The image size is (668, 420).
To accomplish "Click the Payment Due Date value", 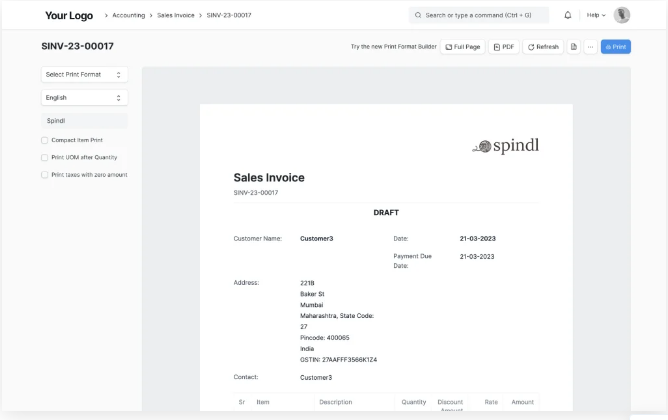I will coord(477,256).
